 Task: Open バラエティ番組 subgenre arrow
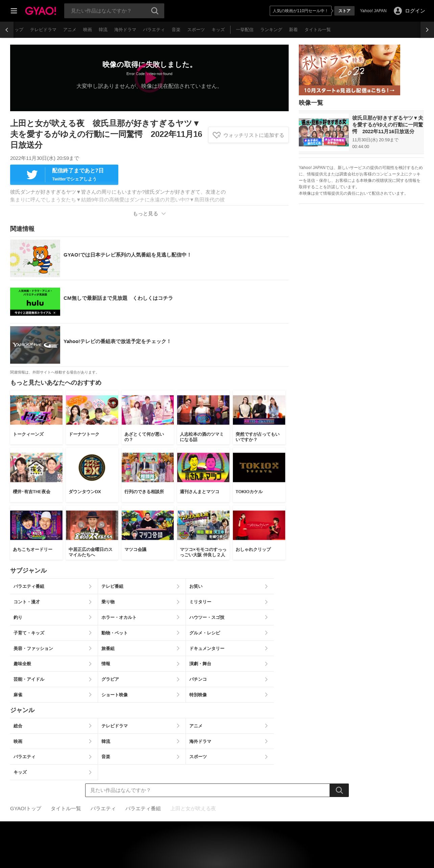tap(90, 586)
